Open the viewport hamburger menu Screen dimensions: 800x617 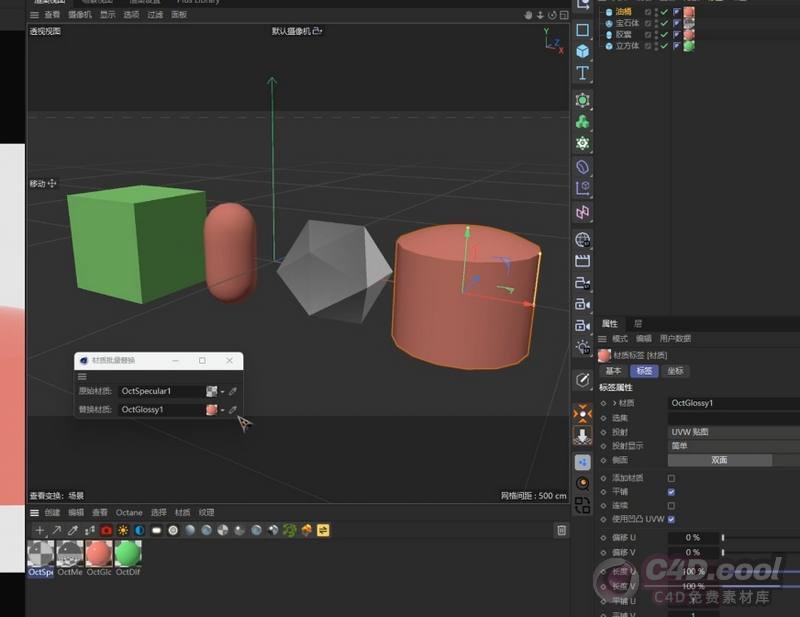click(34, 15)
